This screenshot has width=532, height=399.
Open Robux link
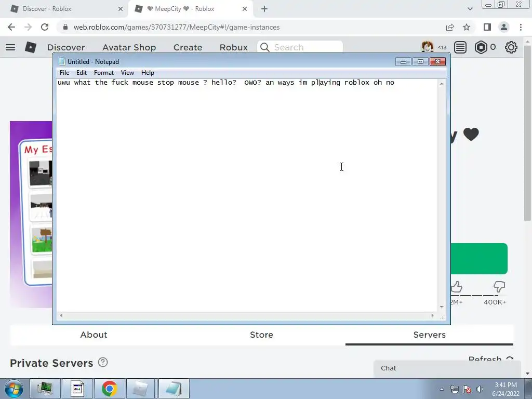point(233,47)
